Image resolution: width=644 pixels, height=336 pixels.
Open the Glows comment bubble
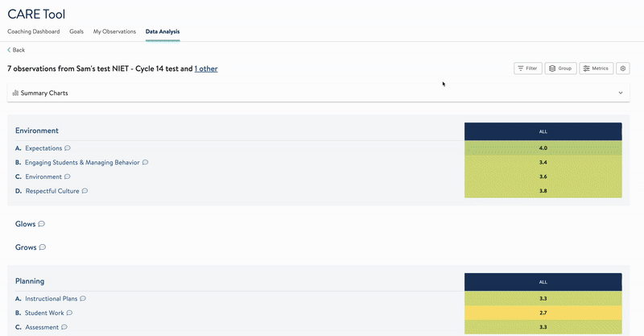(42, 224)
